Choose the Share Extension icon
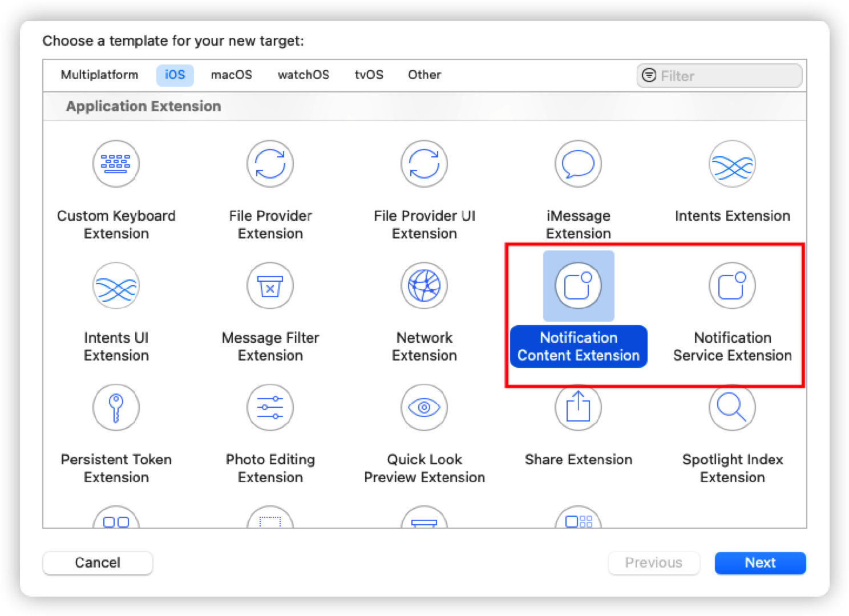Viewport: 849px width, 616px height. tap(578, 407)
